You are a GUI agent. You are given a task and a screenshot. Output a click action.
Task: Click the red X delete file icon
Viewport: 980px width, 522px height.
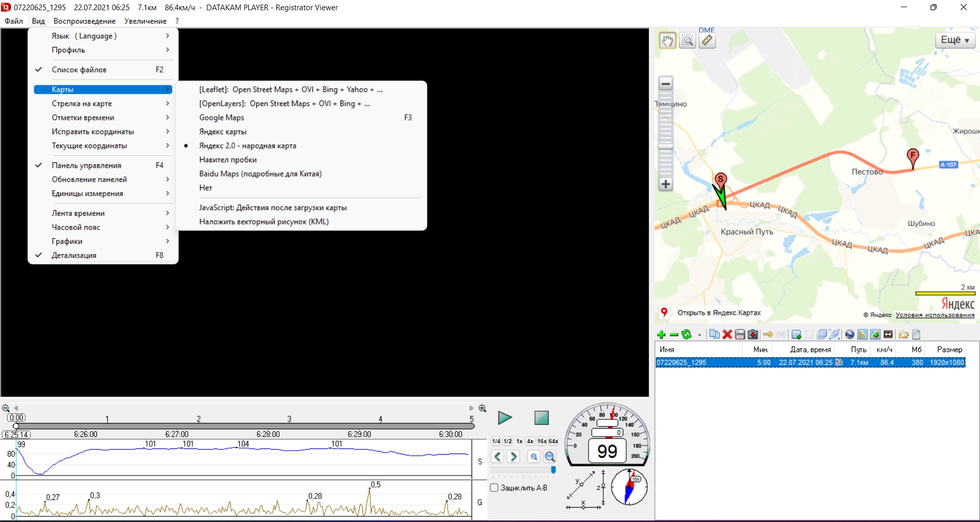tap(727, 335)
